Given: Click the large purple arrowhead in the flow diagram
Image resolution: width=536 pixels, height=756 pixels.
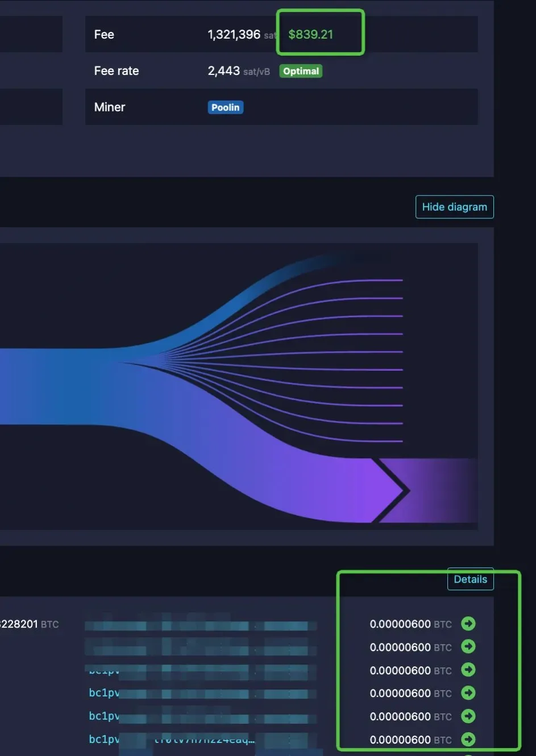Looking at the screenshot, I should click(392, 490).
